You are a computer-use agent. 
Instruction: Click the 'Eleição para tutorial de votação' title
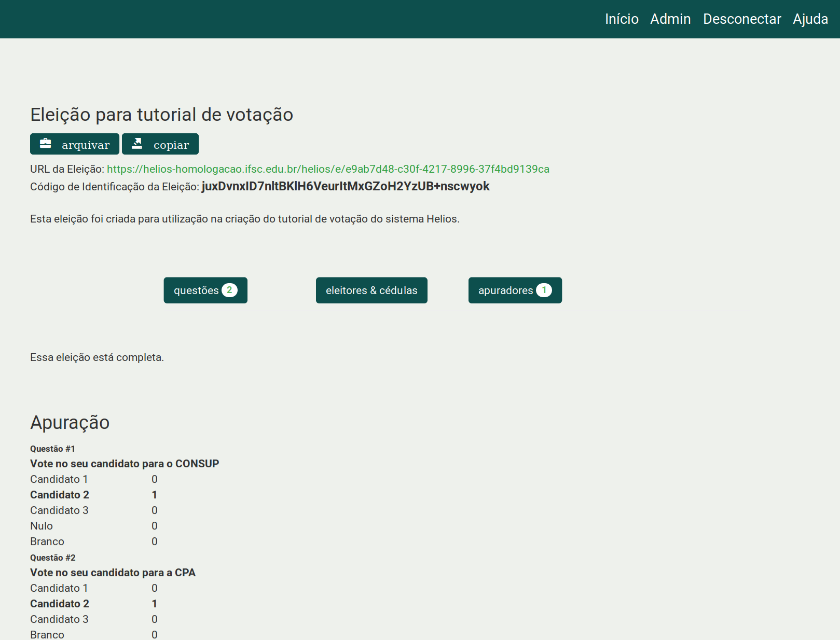(x=161, y=115)
